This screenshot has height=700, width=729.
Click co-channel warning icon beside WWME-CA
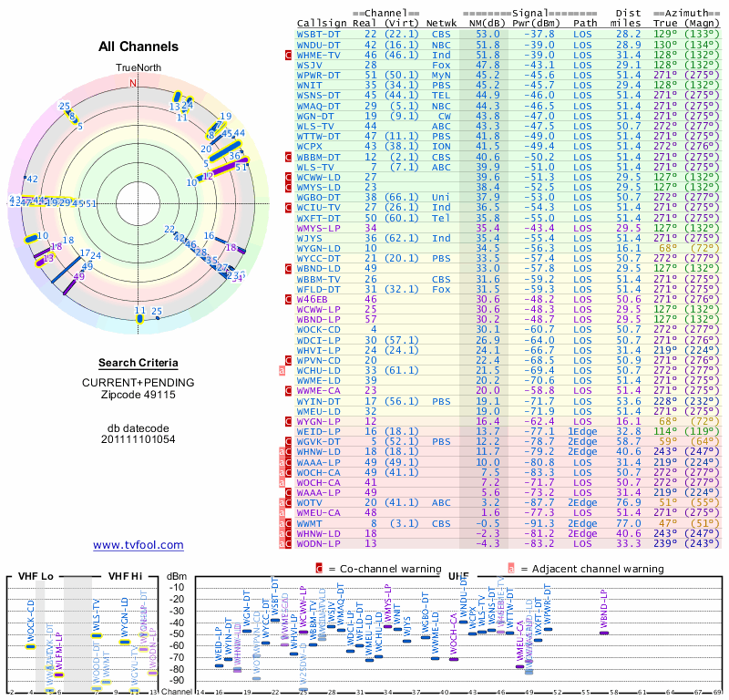288,391
